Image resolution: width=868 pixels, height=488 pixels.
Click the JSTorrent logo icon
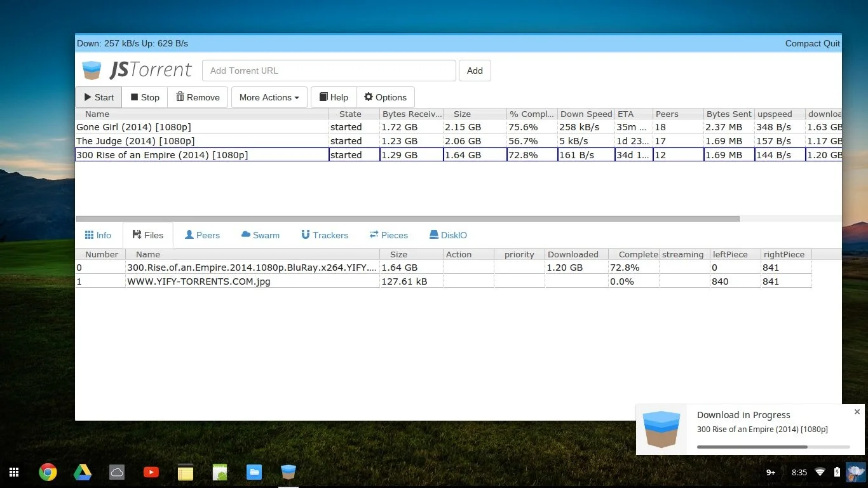click(x=92, y=70)
